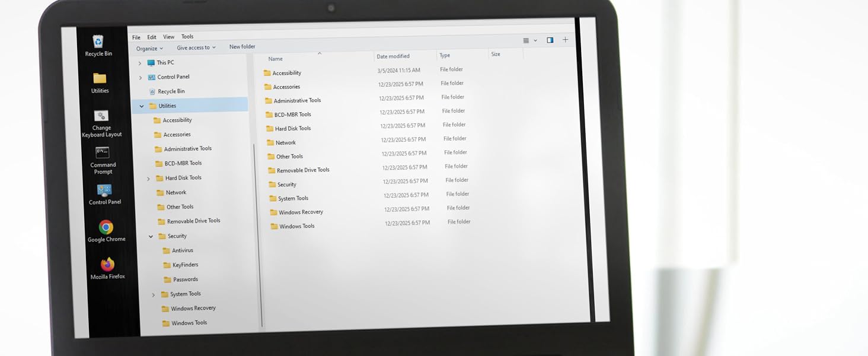
Task: Open the view options dropdown arrow
Action: (x=535, y=40)
